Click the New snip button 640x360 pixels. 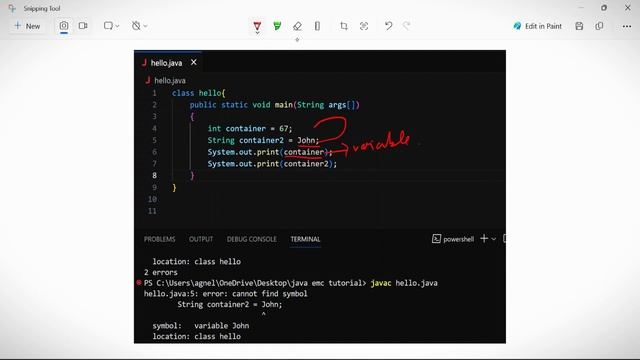27,26
